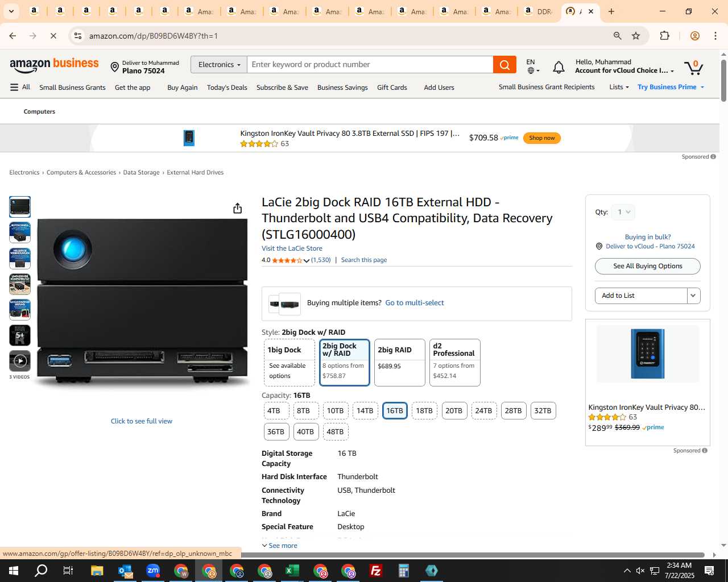Expand the Add to List arrow
The width and height of the screenshot is (728, 582).
tap(693, 296)
